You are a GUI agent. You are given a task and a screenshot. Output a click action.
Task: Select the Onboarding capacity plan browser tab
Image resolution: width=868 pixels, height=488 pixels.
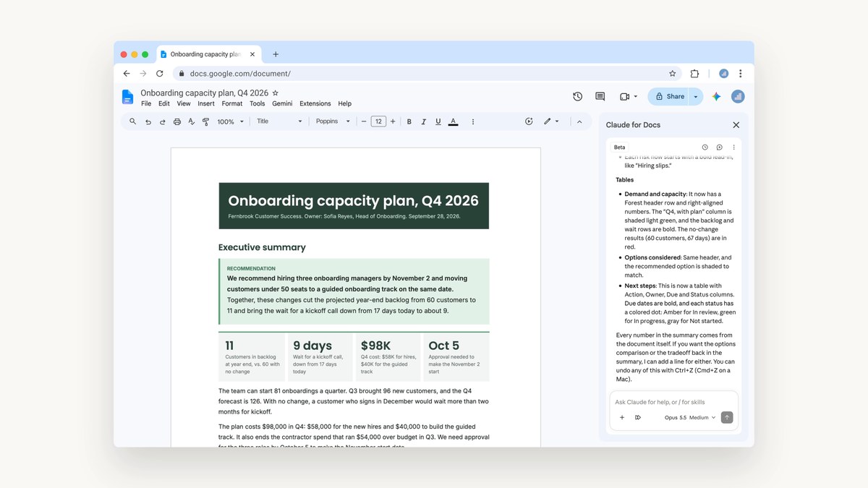click(208, 54)
